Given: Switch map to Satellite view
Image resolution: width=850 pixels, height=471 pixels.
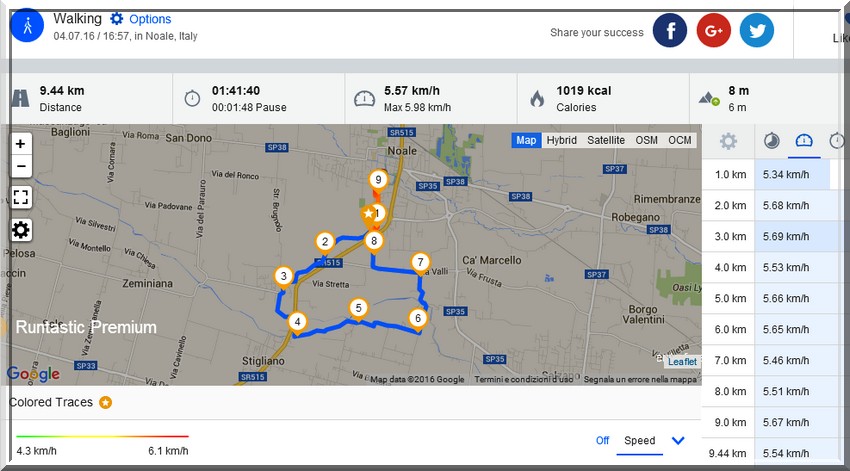Looking at the screenshot, I should (x=606, y=140).
